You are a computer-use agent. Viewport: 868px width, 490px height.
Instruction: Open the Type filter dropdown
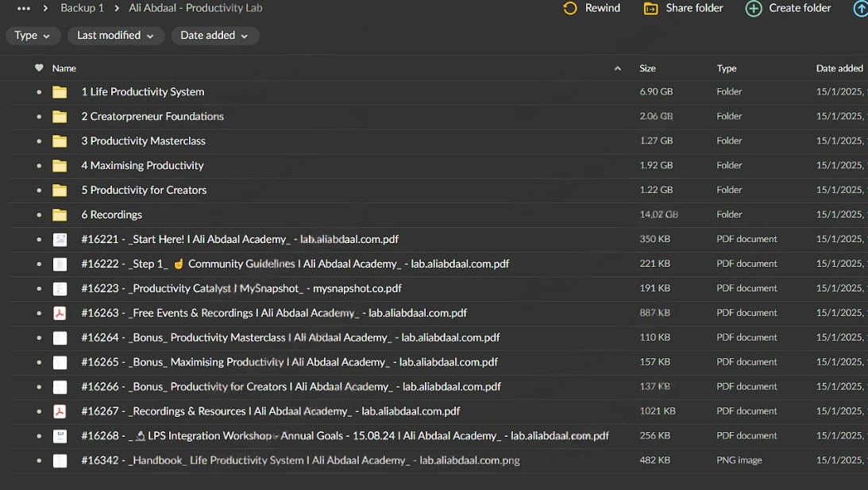[x=33, y=36]
